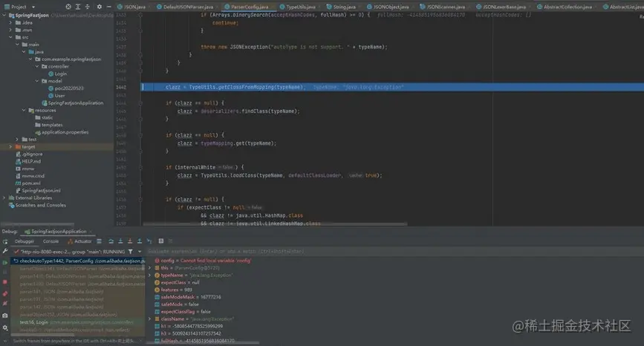Open the Actuator tab
This screenshot has width=644, height=346.
tap(79, 241)
